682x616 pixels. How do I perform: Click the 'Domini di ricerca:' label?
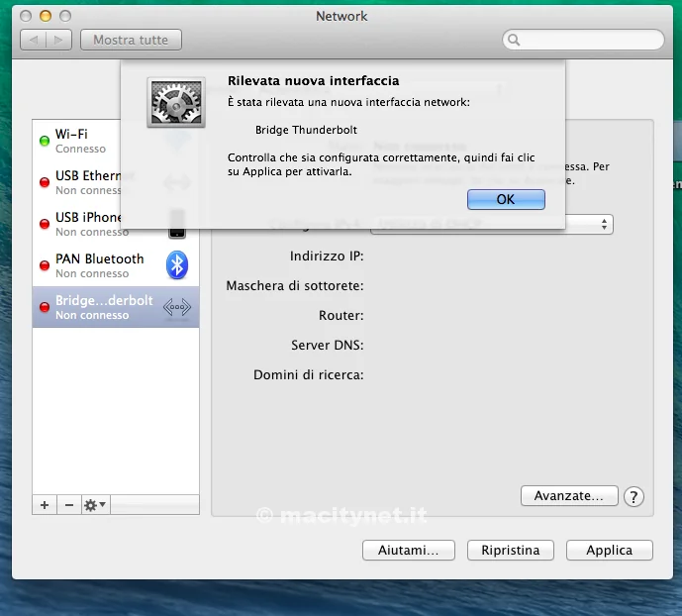tap(309, 374)
